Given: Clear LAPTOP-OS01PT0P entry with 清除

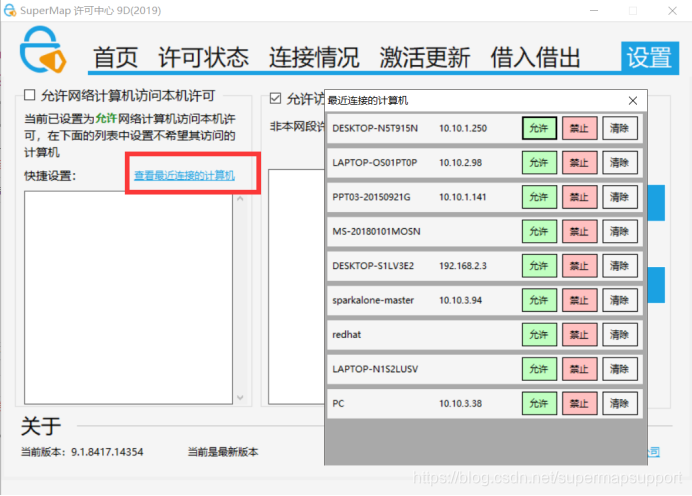Looking at the screenshot, I should tap(620, 162).
